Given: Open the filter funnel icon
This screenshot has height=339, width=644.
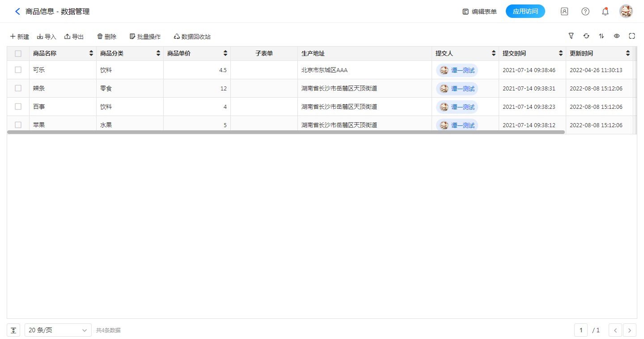Looking at the screenshot, I should (x=571, y=36).
